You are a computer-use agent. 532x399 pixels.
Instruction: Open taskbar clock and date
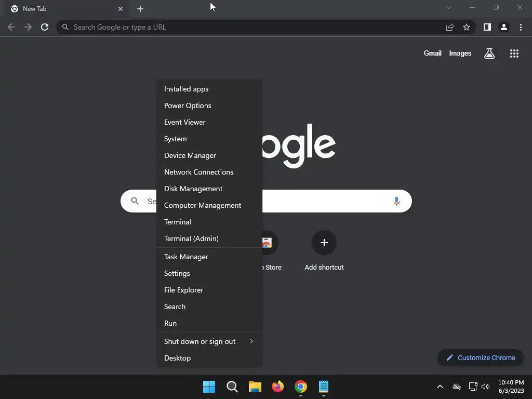click(511, 387)
